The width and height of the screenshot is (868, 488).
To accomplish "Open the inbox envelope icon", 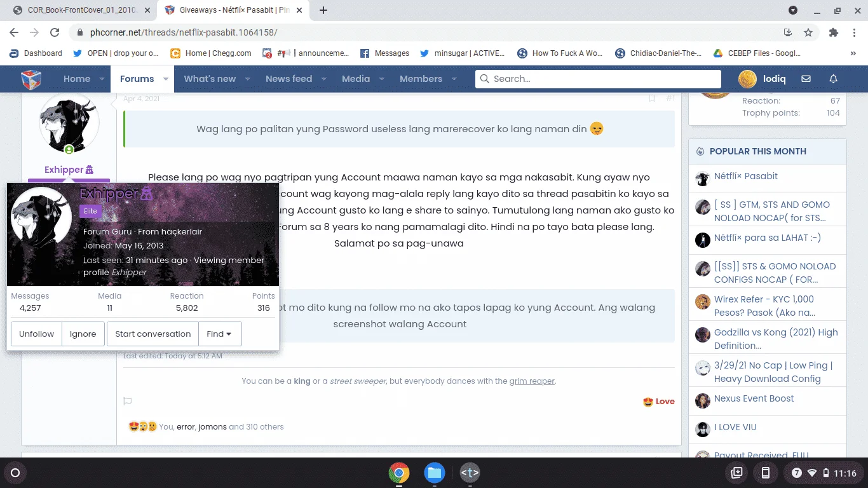I will pos(806,79).
